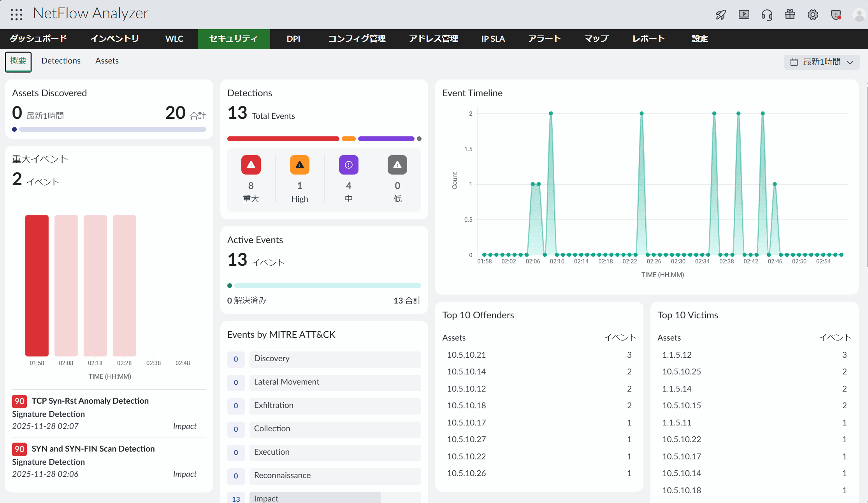The width and height of the screenshot is (868, 503).
Task: Open the headset support icon
Action: (767, 15)
